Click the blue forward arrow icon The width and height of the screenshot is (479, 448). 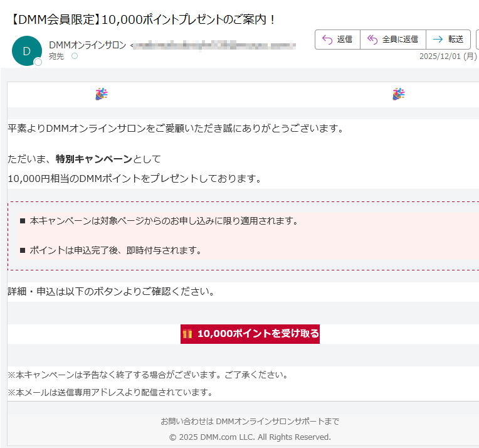(438, 39)
